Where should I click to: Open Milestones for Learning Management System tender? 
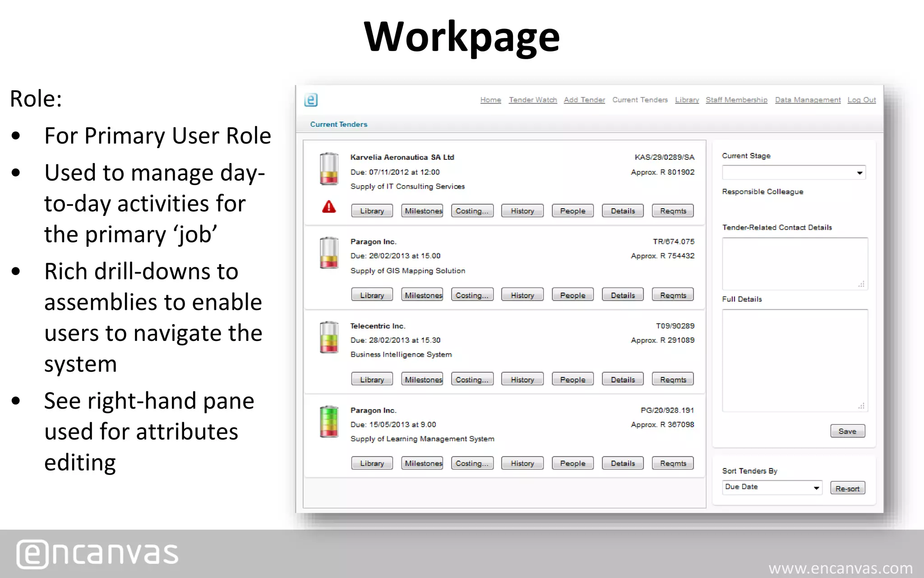click(x=422, y=463)
